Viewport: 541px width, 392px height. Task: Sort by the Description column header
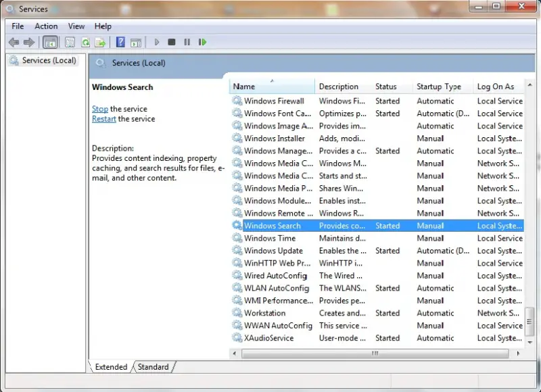tap(343, 87)
